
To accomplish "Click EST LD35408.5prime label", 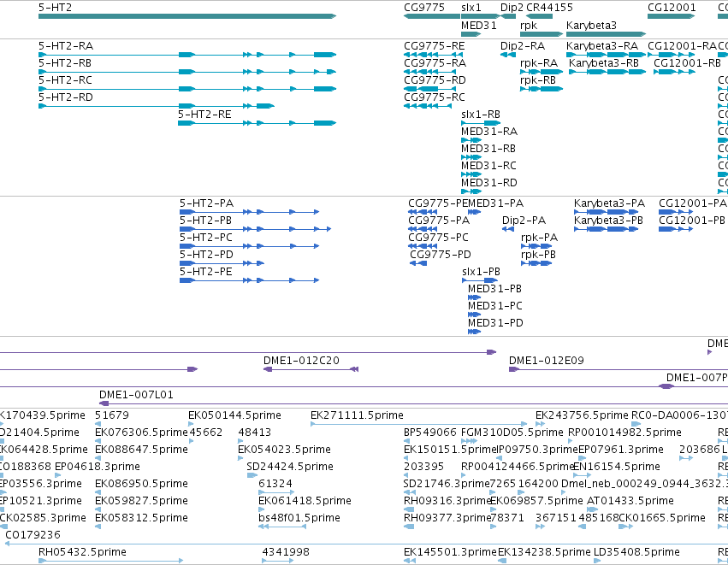I will [x=636, y=552].
